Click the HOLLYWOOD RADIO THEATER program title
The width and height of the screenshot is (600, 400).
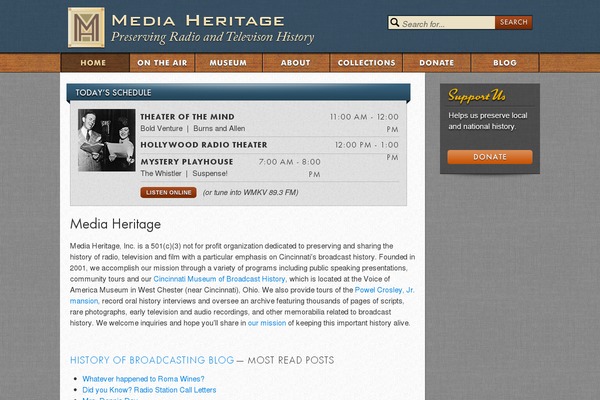pos(204,145)
